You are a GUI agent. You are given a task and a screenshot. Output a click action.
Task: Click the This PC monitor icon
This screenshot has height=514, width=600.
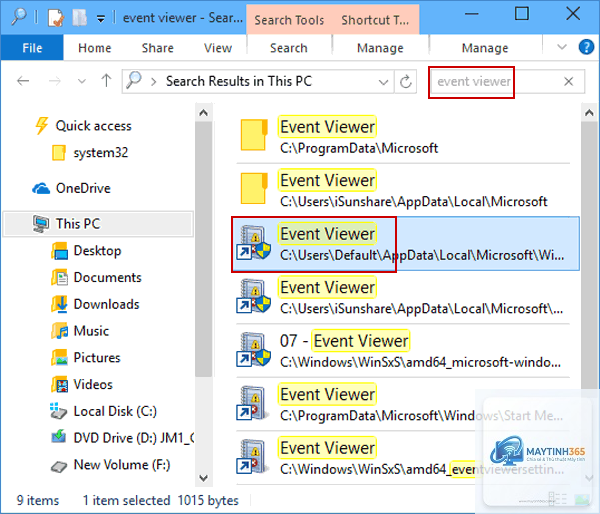point(41,224)
